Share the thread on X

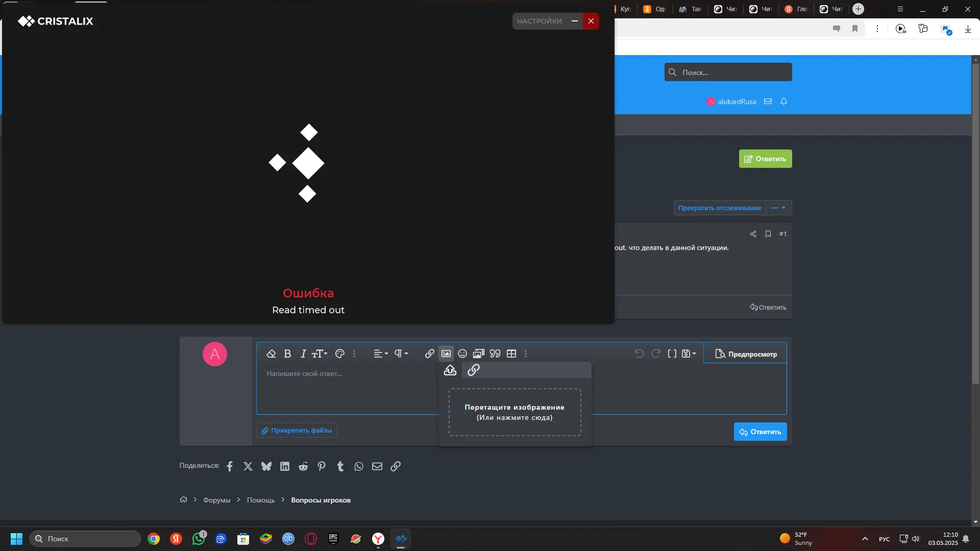(x=248, y=466)
